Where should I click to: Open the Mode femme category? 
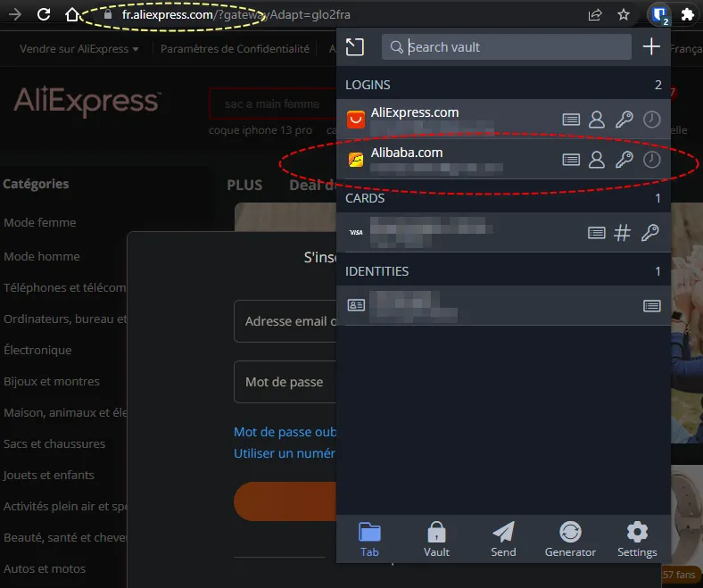click(40, 222)
